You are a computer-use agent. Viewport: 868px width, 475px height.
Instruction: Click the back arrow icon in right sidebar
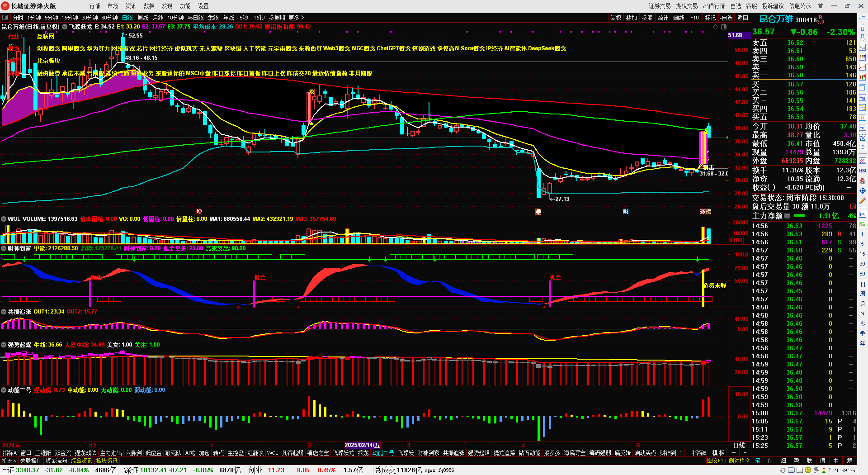[x=862, y=18]
